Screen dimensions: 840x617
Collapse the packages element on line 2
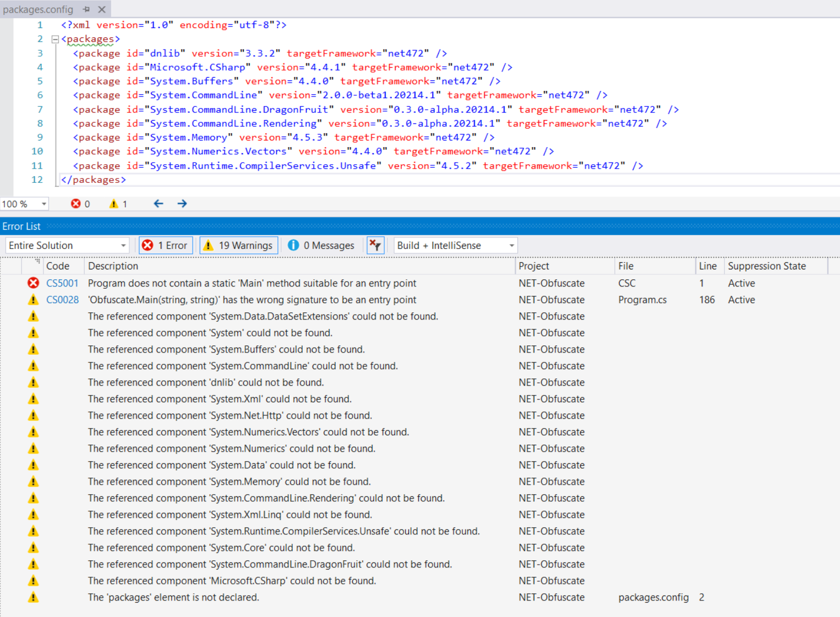[54, 39]
